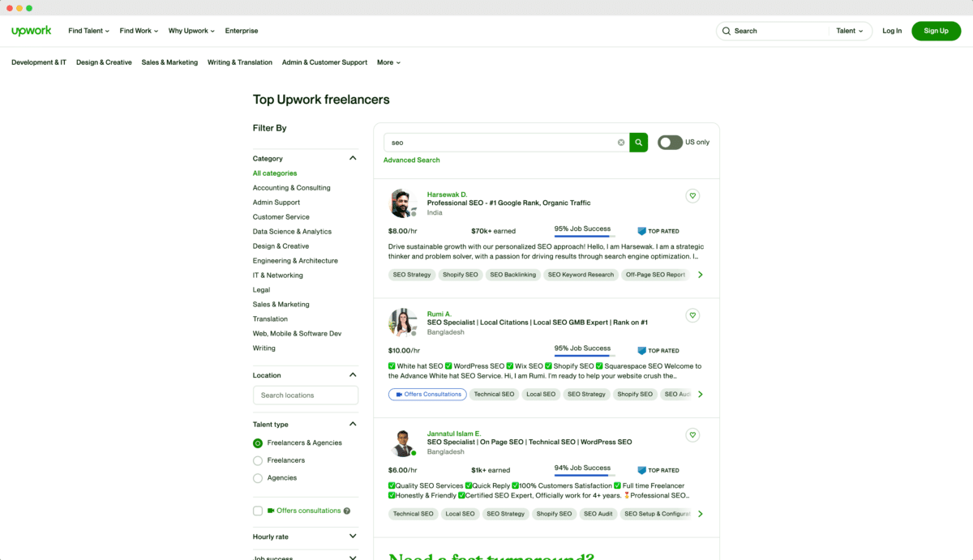The width and height of the screenshot is (973, 560).
Task: Select the Agencies radio option
Action: tap(258, 478)
